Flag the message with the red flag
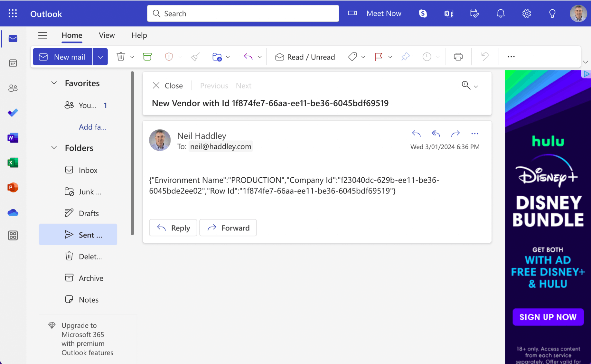This screenshot has height=364, width=591. 379,57
